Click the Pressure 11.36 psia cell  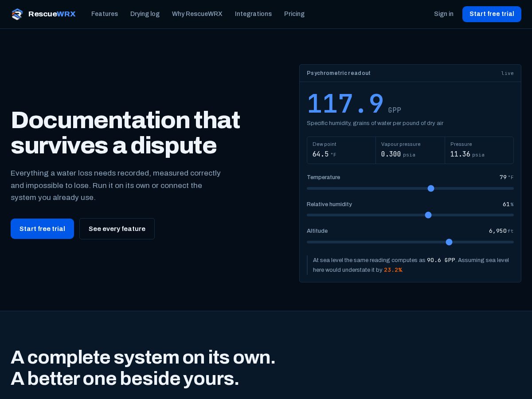coord(479,150)
